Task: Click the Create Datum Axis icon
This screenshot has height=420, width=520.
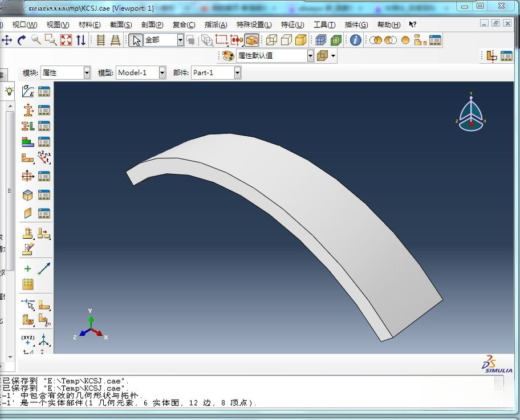Action: pyautogui.click(x=44, y=268)
